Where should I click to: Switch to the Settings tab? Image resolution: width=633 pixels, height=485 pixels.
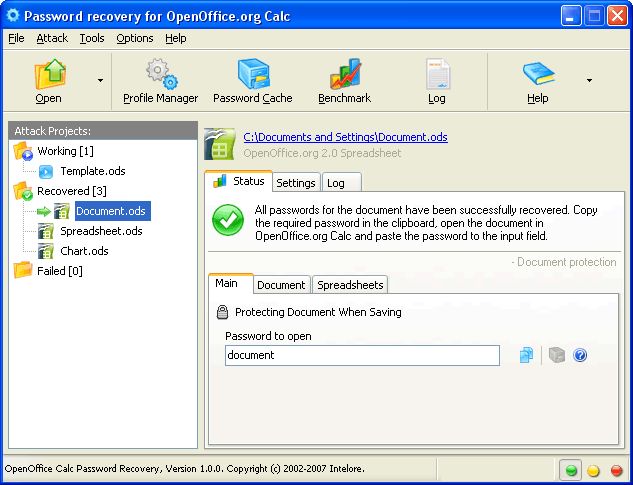[x=296, y=183]
